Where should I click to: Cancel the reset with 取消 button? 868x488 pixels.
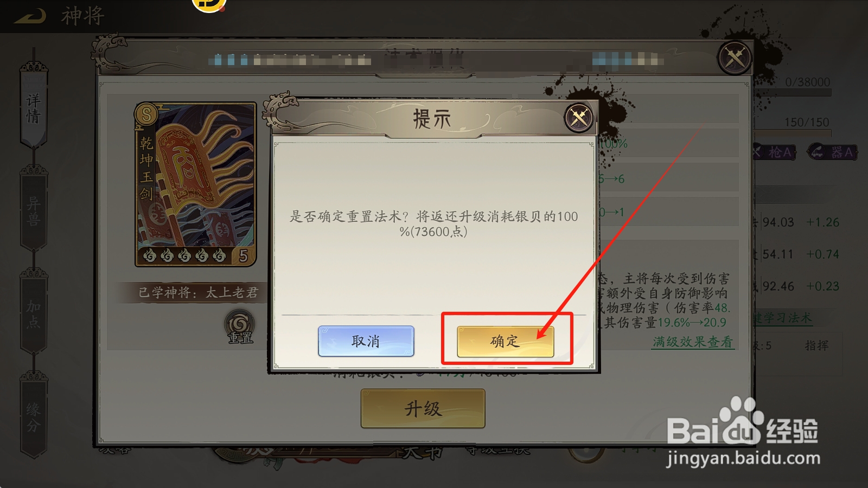(366, 341)
